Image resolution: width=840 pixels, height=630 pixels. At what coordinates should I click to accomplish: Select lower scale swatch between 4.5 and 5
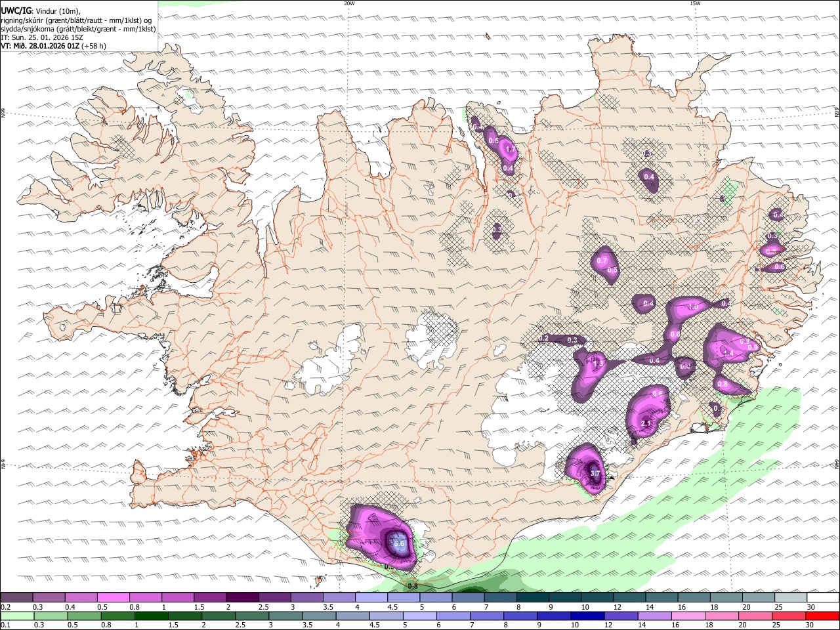point(387,616)
